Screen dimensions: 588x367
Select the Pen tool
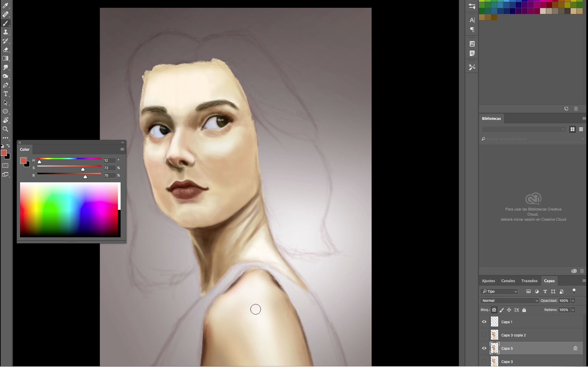point(5,85)
